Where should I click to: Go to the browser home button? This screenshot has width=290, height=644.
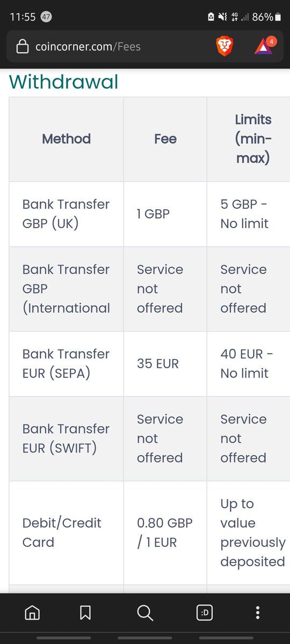click(33, 612)
